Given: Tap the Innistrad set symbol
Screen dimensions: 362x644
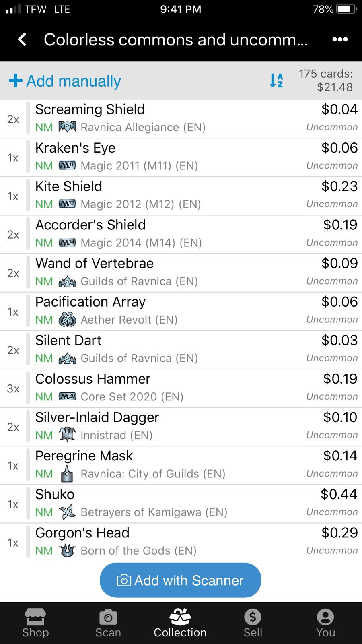Looking at the screenshot, I should pos(67,435).
